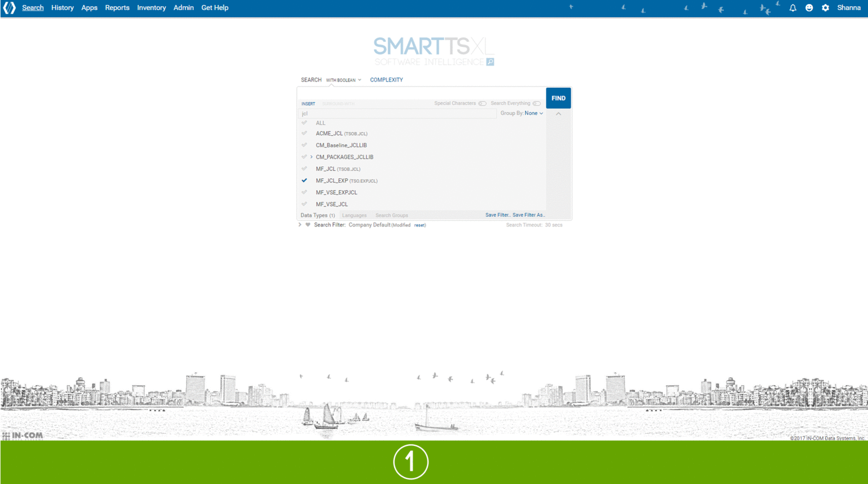This screenshot has height=484, width=868.
Task: Open the Apps menu
Action: click(x=89, y=8)
